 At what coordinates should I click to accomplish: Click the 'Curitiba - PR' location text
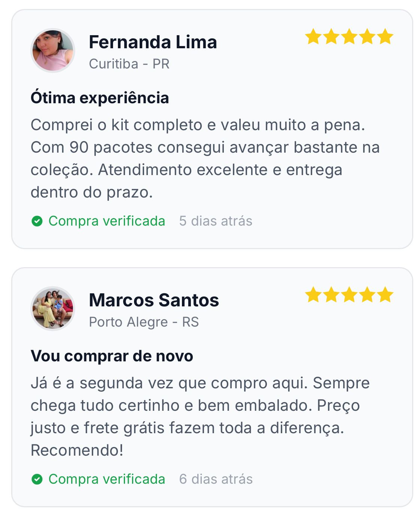coord(129,64)
